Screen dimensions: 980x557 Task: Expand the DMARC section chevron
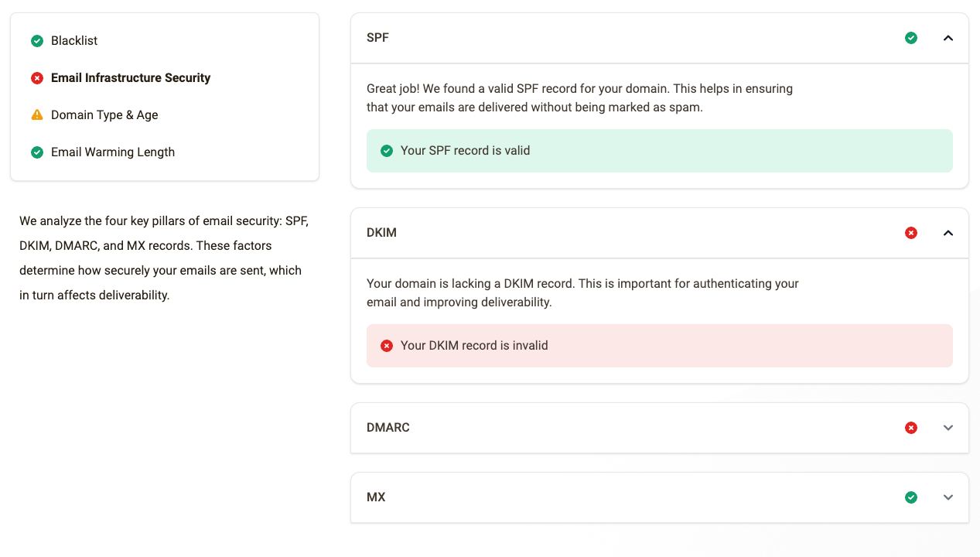[948, 428]
